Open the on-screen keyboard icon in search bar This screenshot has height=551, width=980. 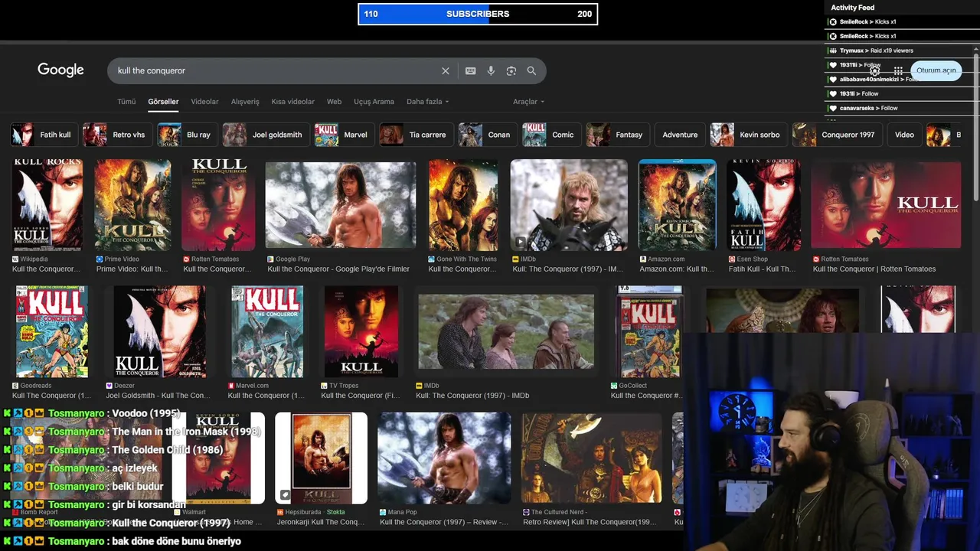pyautogui.click(x=471, y=70)
